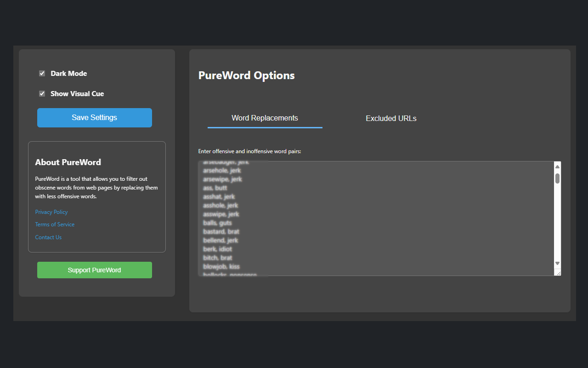This screenshot has width=588, height=368.
Task: Click the textarea scrollbar up arrow
Action: 557,167
